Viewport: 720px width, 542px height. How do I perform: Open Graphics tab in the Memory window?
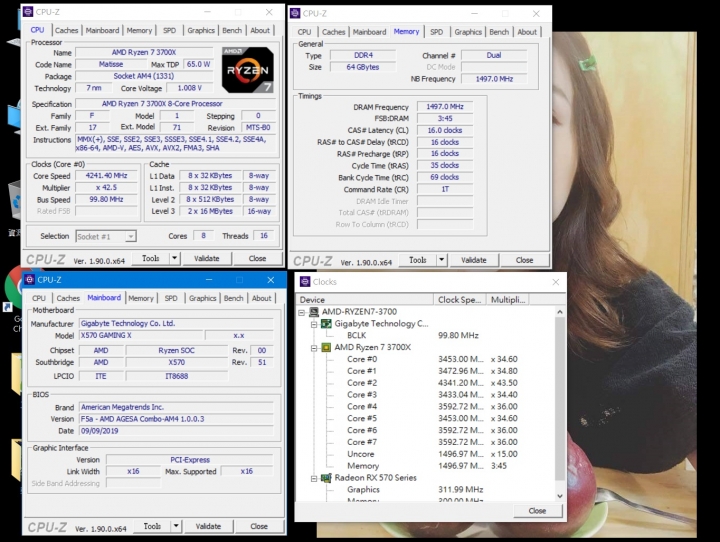[x=468, y=32]
